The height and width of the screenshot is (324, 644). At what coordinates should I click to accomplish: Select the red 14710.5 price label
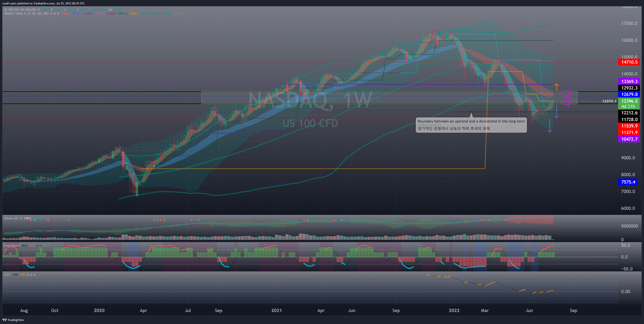tap(629, 62)
